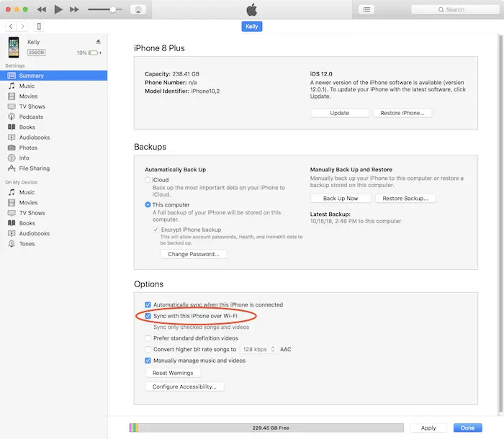Toggle Convert higher bit rate songs checkbox

(x=148, y=349)
